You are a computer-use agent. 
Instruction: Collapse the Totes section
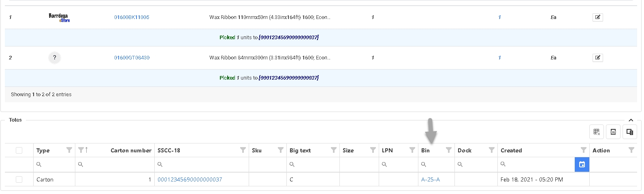pyautogui.click(x=631, y=120)
